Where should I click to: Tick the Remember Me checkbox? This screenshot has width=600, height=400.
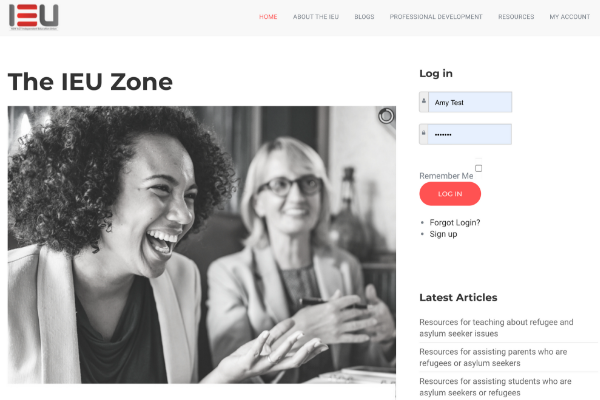(478, 168)
